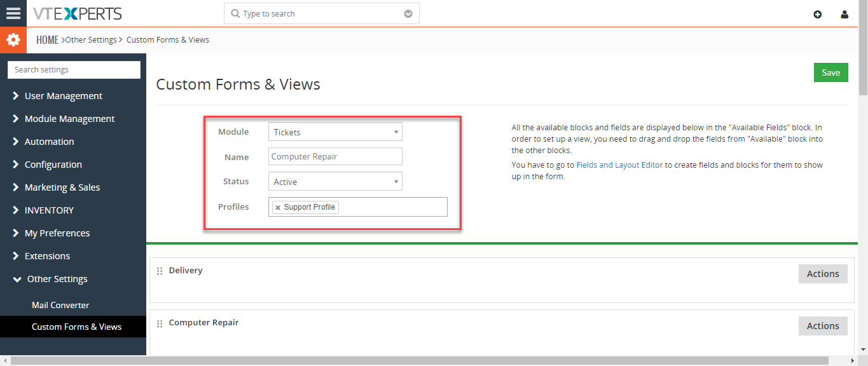The image size is (868, 366).
Task: Click the Module field label
Action: (233, 132)
